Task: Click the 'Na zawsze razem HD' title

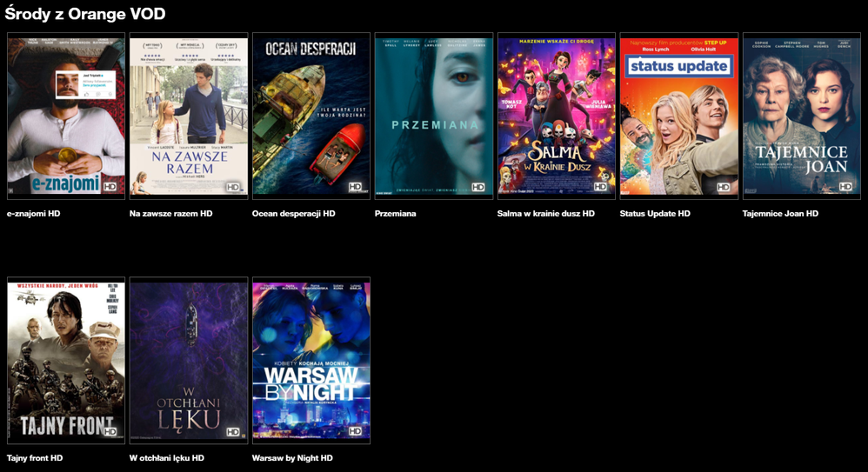Action: pyautogui.click(x=171, y=214)
